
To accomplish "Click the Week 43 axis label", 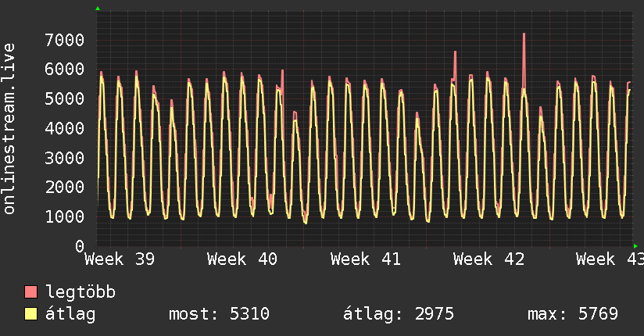I will click(x=610, y=259).
